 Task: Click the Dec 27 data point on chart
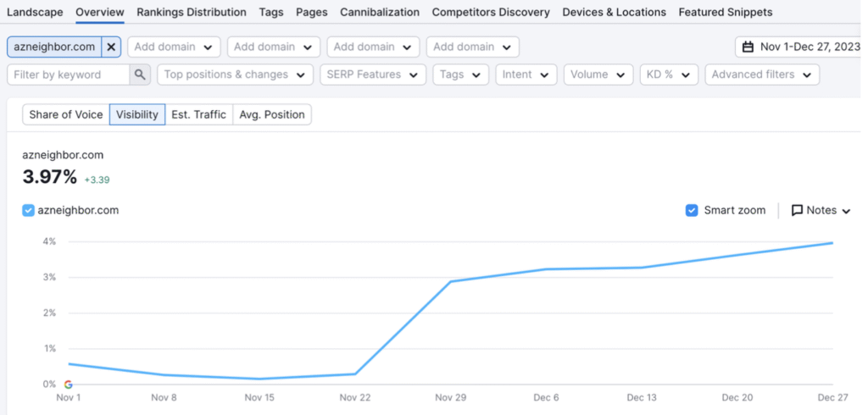coord(832,243)
